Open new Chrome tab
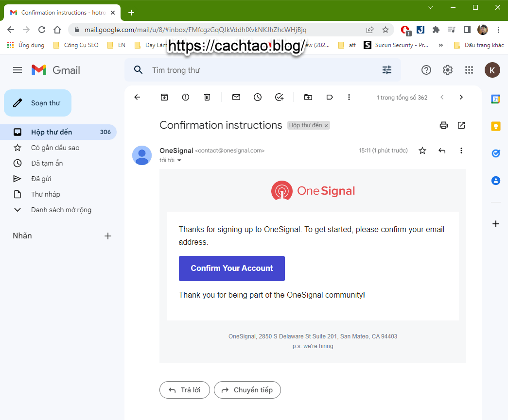Image resolution: width=508 pixels, height=420 pixels. [x=131, y=13]
